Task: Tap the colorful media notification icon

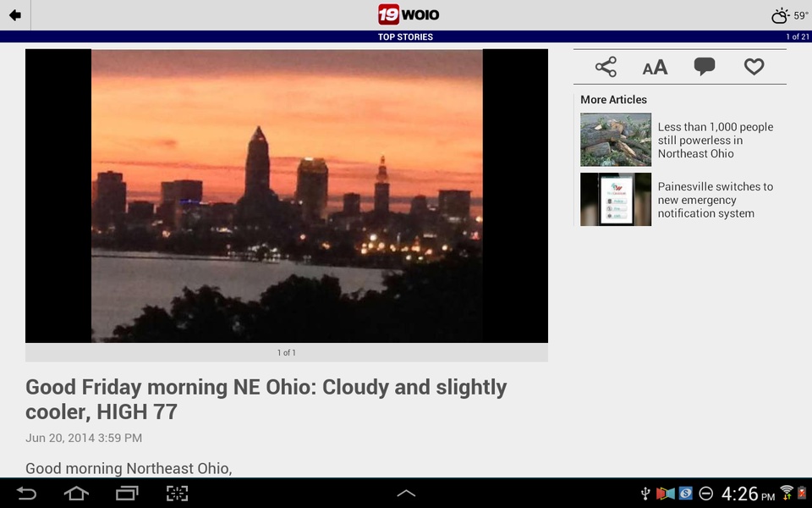Action: tap(666, 493)
